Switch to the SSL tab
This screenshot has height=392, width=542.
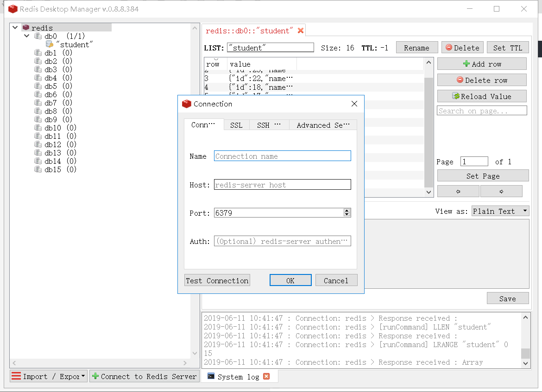236,125
